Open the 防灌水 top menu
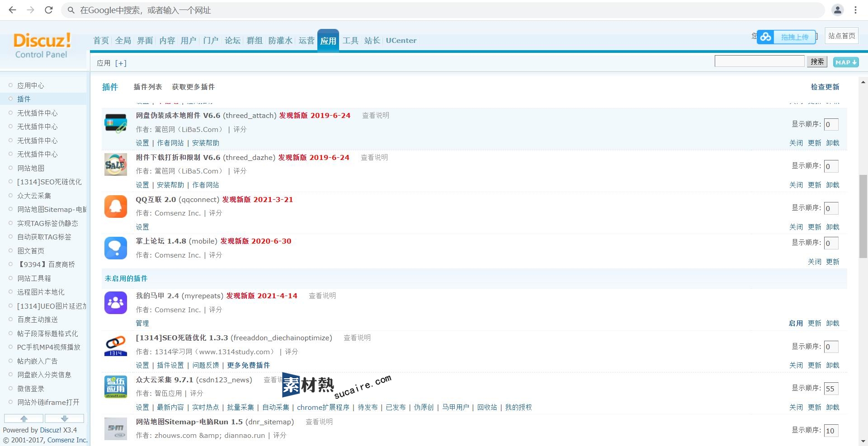 point(280,41)
